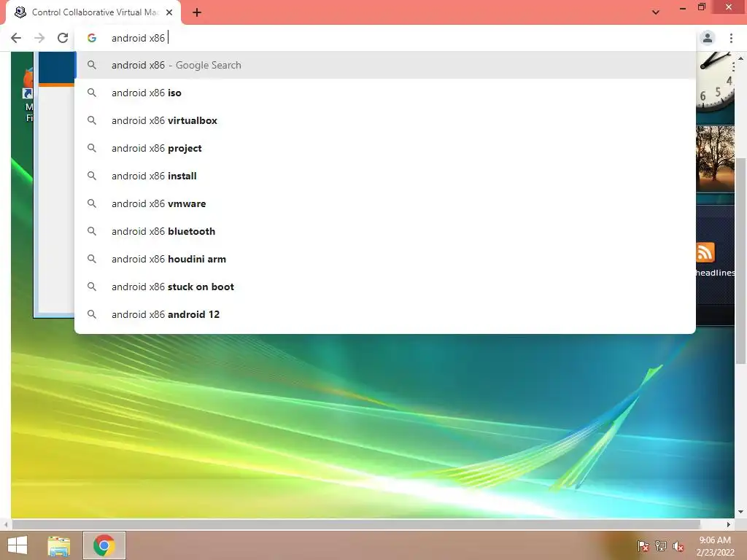
Task: Click the clock gadget in the VM
Action: (715, 82)
